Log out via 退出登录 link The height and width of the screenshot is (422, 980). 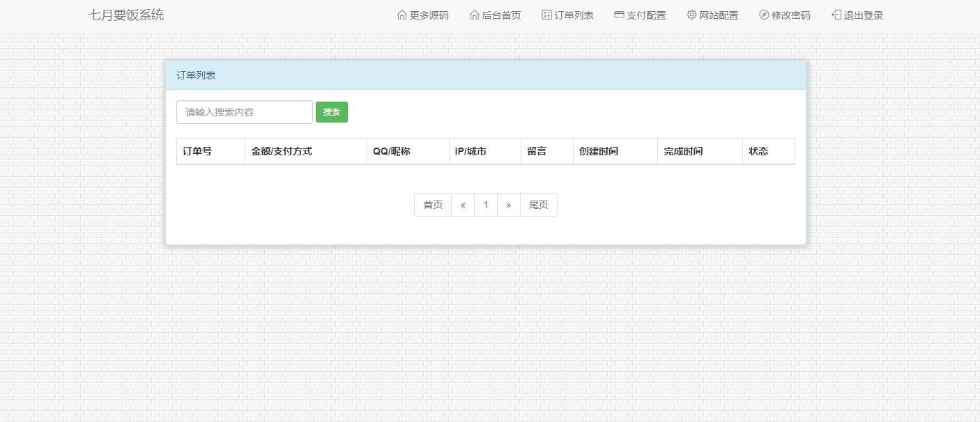coord(862,15)
